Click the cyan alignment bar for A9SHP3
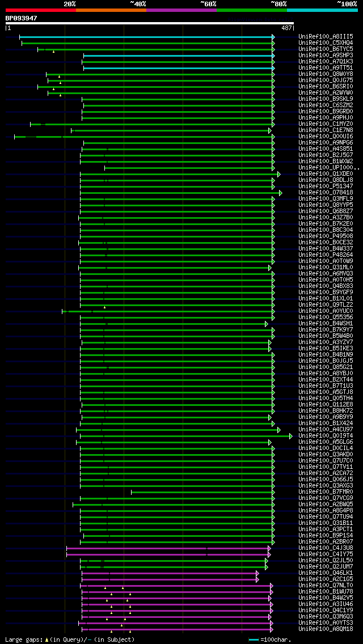This screenshot has width=363, height=644. [179, 56]
